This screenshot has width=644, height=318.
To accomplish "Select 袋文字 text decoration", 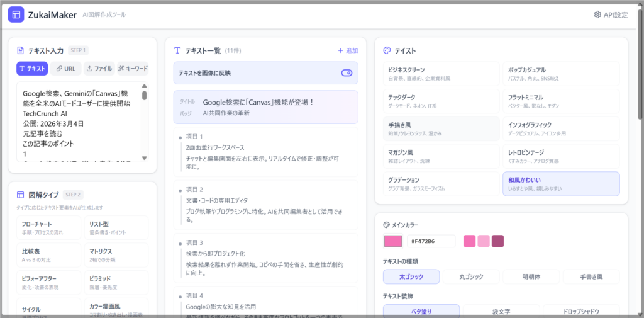I will [501, 311].
